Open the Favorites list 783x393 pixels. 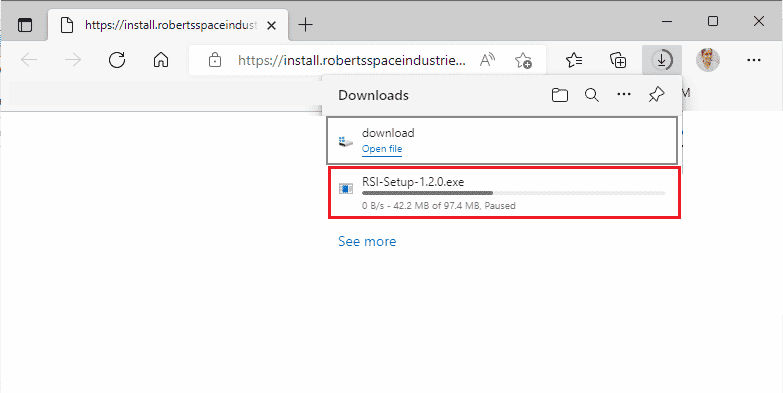pyautogui.click(x=574, y=60)
